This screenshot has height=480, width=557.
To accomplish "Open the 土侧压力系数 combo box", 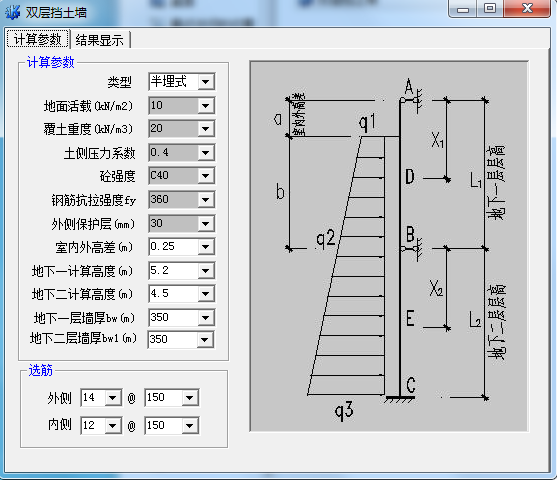I will pos(182,153).
